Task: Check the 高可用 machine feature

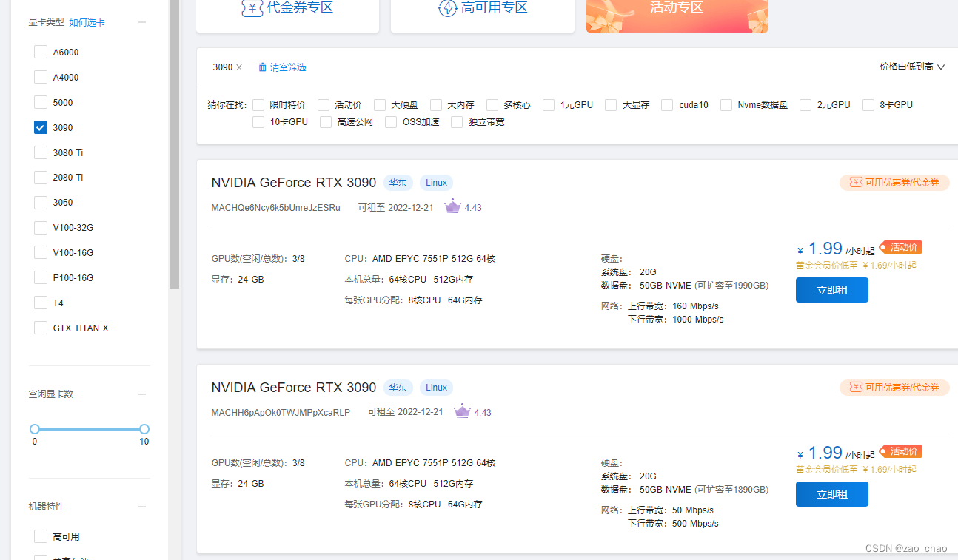Action: click(41, 536)
